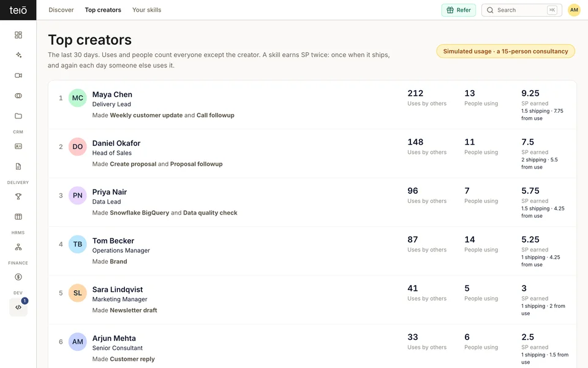The height and width of the screenshot is (368, 588).
Task: Click the 96 uses by others value
Action: click(413, 191)
